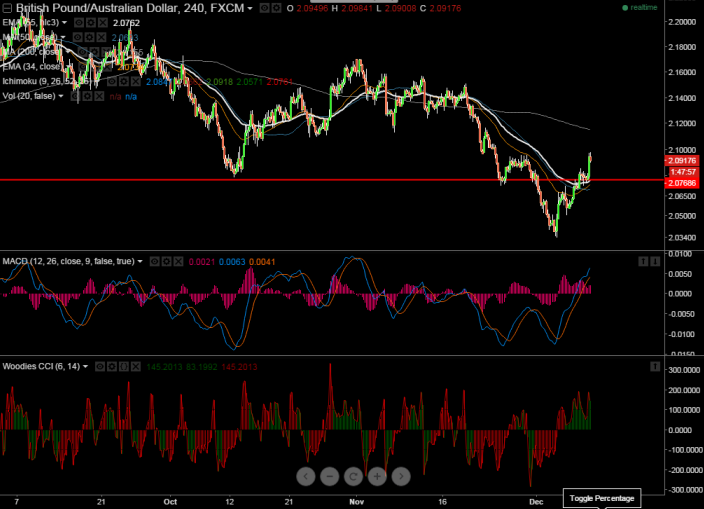The width and height of the screenshot is (704, 509).
Task: Expand the Vol (20, false) indicator menu arrow
Action: 61,96
